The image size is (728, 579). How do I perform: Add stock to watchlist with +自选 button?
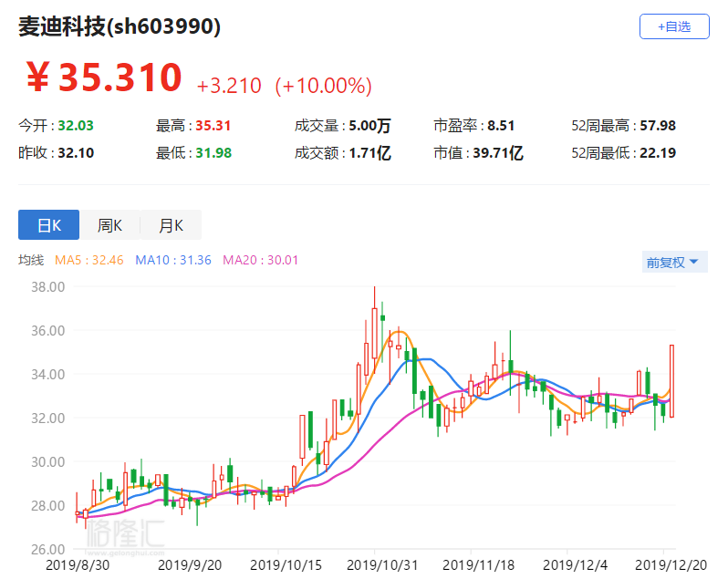tap(674, 26)
